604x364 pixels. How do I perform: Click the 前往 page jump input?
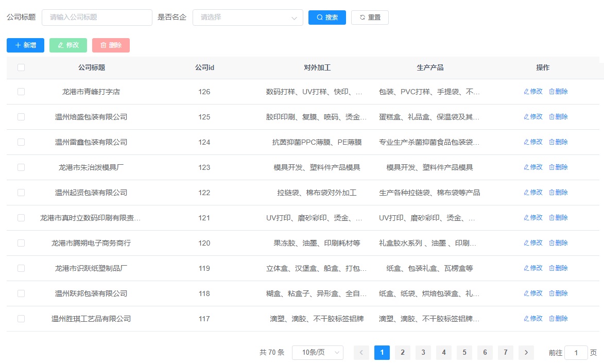(576, 353)
